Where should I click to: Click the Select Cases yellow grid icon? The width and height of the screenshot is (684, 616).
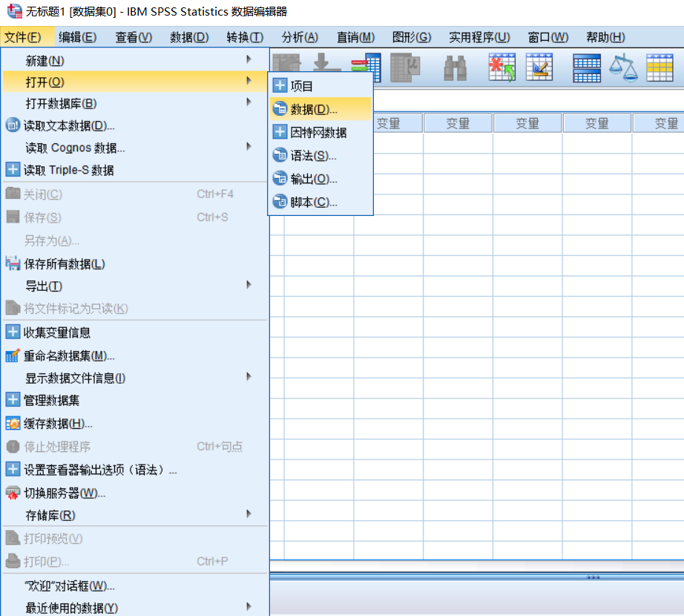click(x=660, y=68)
